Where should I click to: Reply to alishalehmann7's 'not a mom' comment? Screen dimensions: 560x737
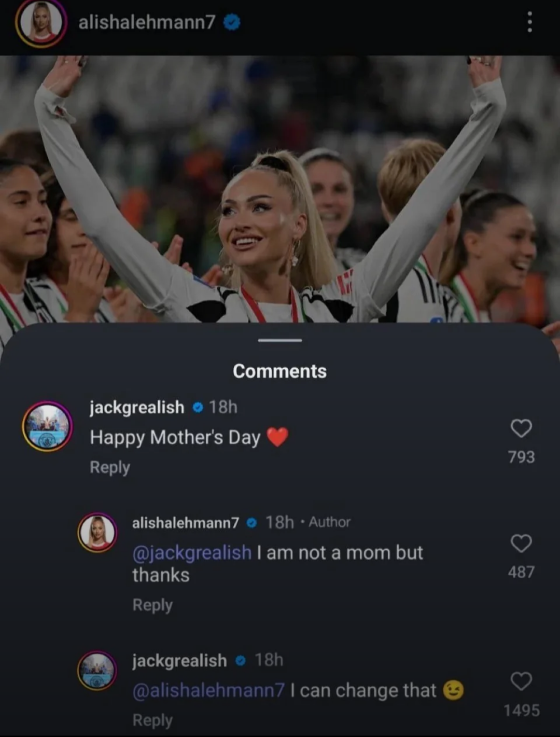point(152,605)
